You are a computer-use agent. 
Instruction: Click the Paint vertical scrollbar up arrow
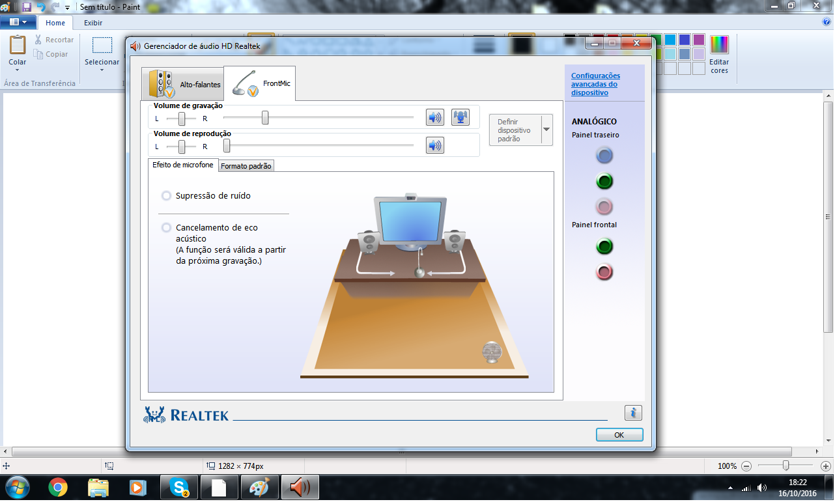click(x=828, y=97)
